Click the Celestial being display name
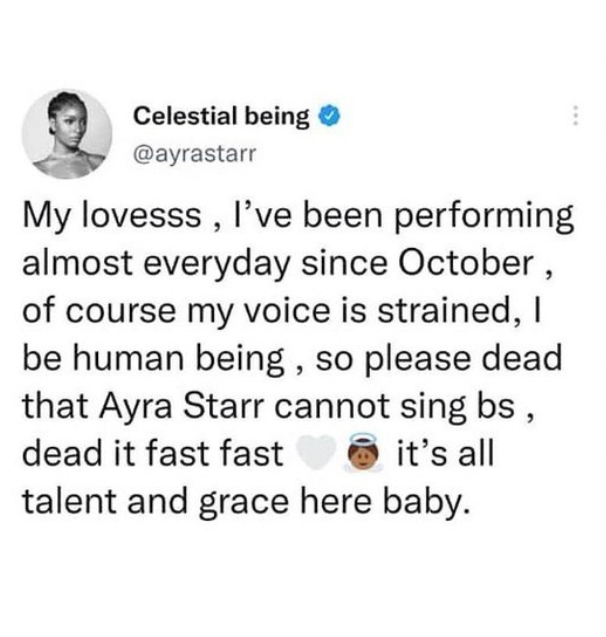The width and height of the screenshot is (606, 637). coord(221,117)
